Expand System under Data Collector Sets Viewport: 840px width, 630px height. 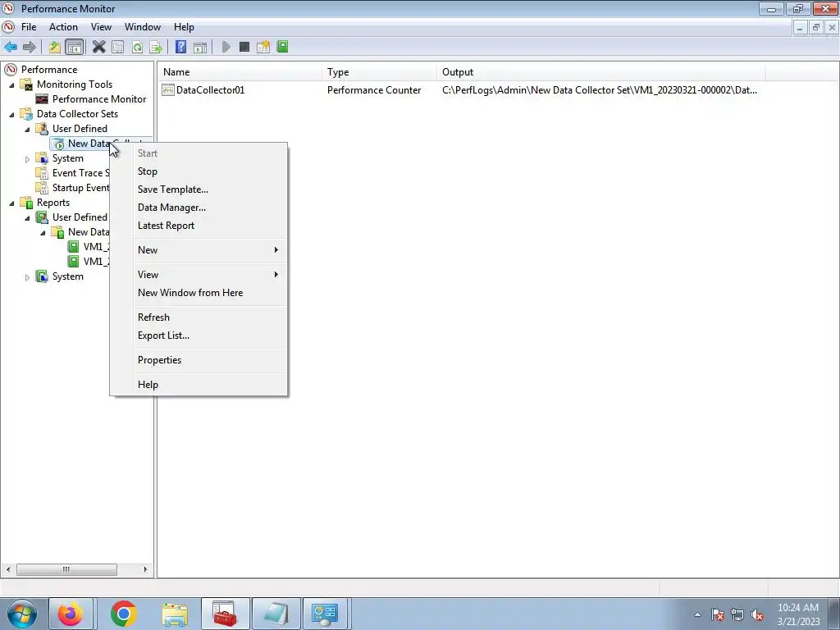click(x=27, y=159)
